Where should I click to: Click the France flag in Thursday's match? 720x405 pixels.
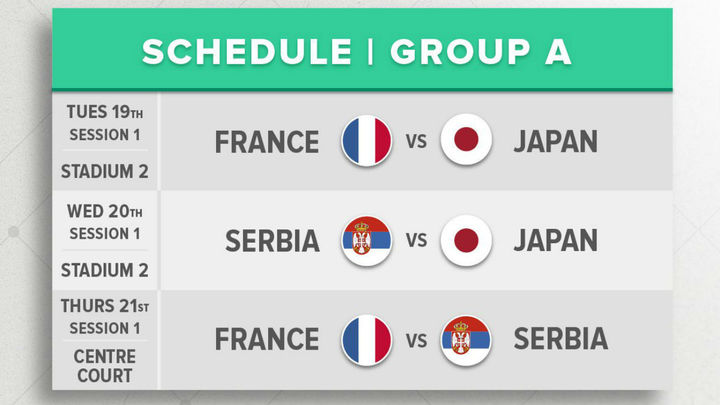point(366,338)
